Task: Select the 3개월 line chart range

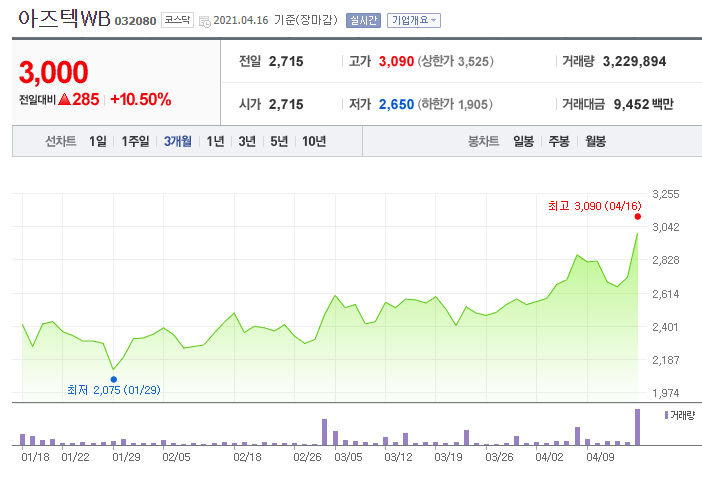Action: pos(178,142)
